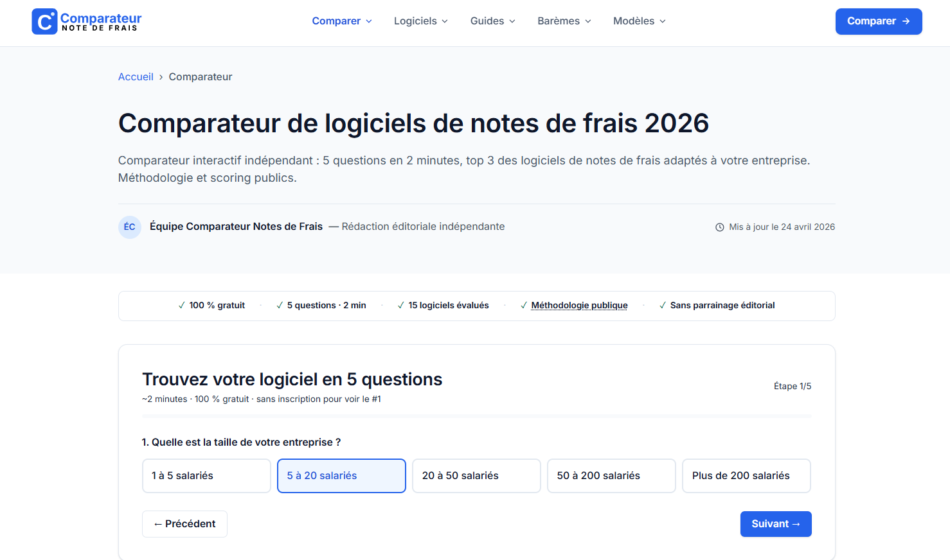Viewport: 950px width, 560px height.
Task: Click the checkmark beside 5 questions · 2 min
Action: tap(280, 306)
